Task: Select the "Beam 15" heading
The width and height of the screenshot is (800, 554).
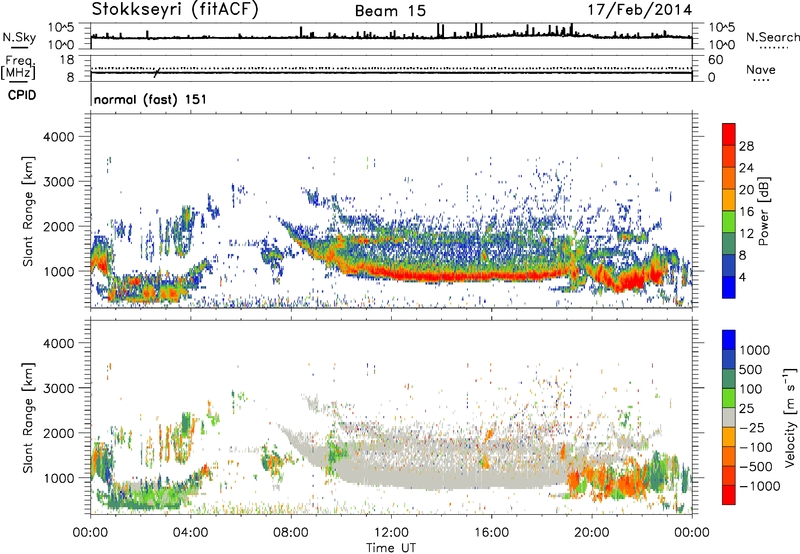Action: 390,11
